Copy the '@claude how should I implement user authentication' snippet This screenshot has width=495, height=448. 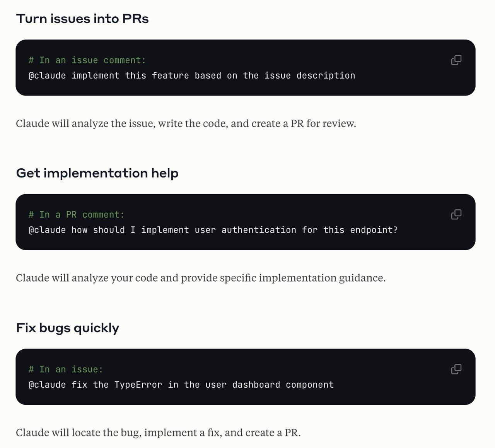tap(456, 214)
